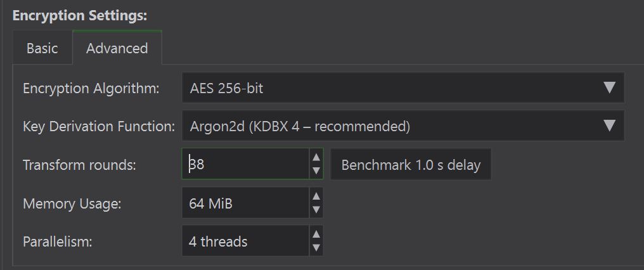Decrease Parallelism threads with the down arrow
This screenshot has width=644, height=270.
316,248
